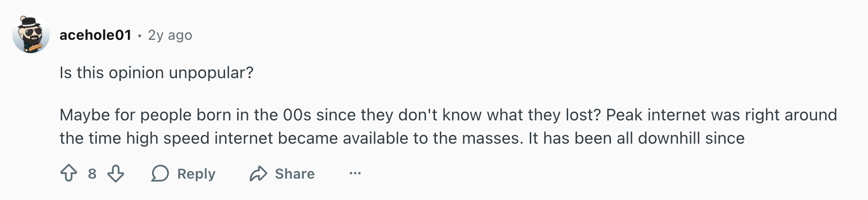The width and height of the screenshot is (868, 200).
Task: Open the acehole01 username profile link
Action: pyautogui.click(x=96, y=35)
